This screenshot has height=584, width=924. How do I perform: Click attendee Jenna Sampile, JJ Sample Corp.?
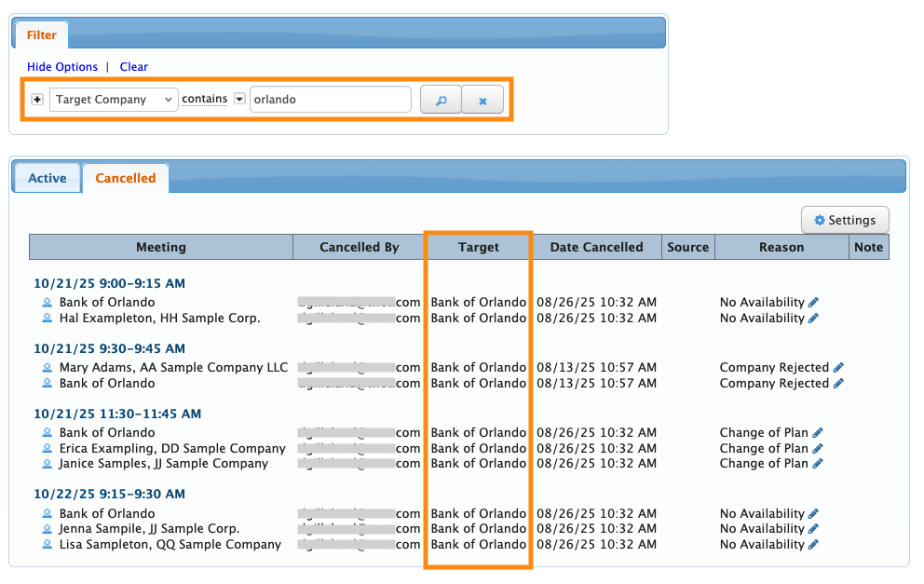149,529
